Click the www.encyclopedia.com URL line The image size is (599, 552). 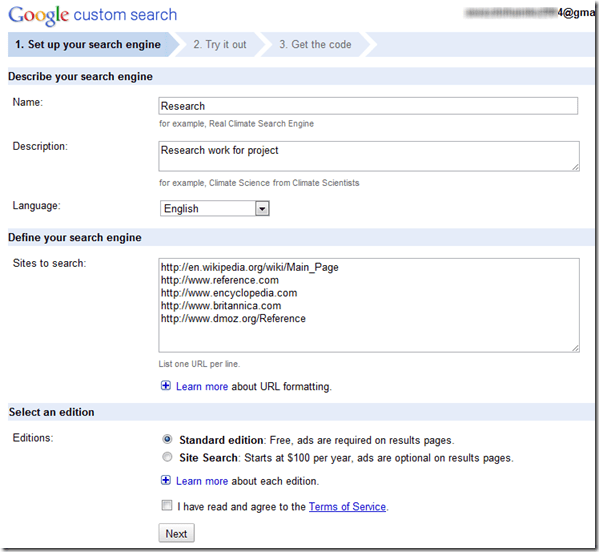229,293
